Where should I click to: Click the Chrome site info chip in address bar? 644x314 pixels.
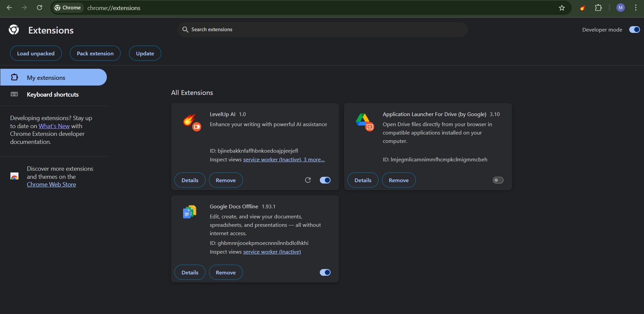[x=68, y=8]
